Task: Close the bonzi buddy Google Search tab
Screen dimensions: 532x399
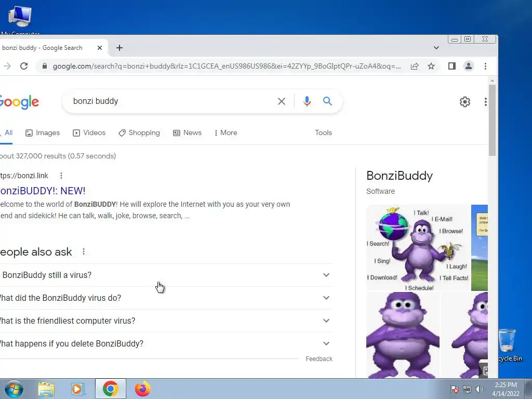Action: tap(99, 48)
